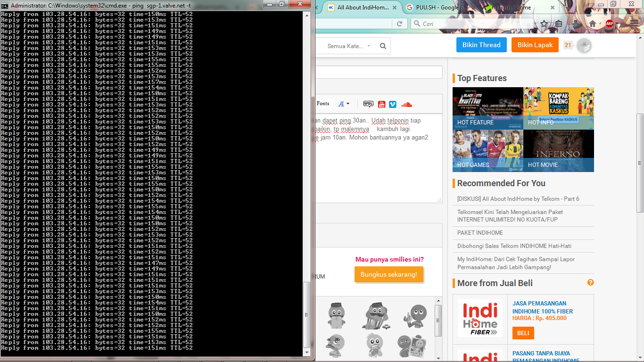The height and width of the screenshot is (362, 644).
Task: Click the smilies panel scroll up arrow
Action: (x=438, y=300)
